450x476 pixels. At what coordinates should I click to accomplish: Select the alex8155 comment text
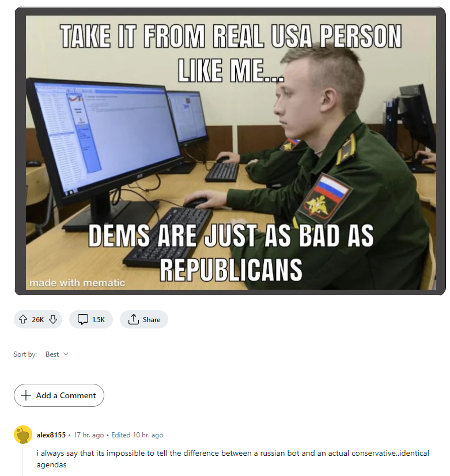coord(233,459)
